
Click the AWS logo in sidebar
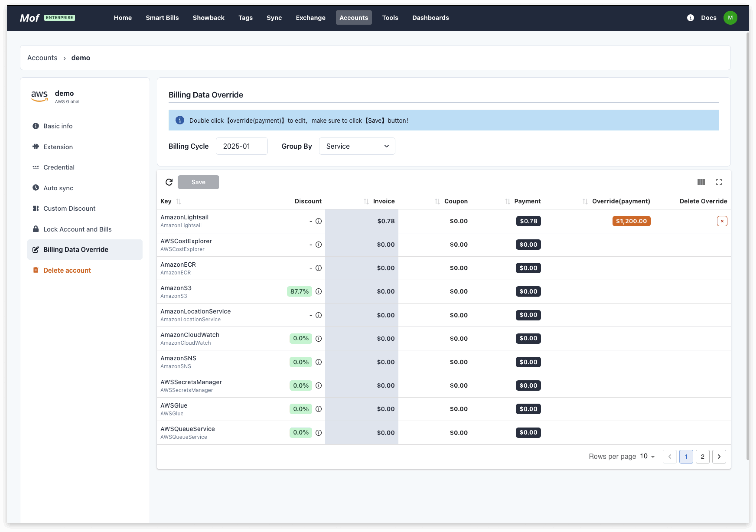pyautogui.click(x=39, y=96)
